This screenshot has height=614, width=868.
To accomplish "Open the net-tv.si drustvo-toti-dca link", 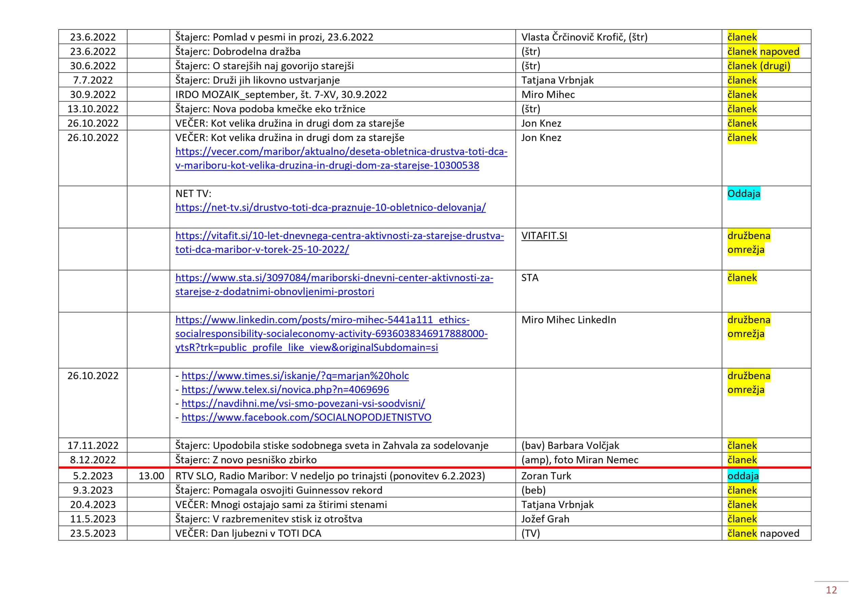I will [330, 208].
